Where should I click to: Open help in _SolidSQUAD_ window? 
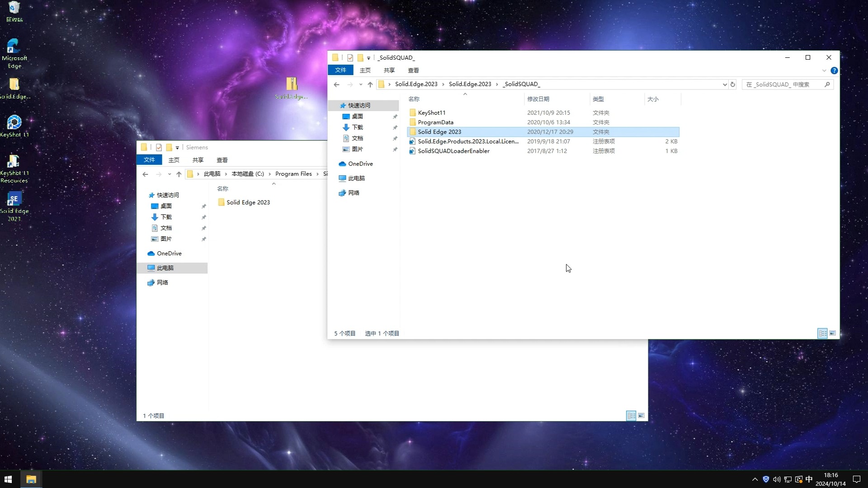[834, 70]
